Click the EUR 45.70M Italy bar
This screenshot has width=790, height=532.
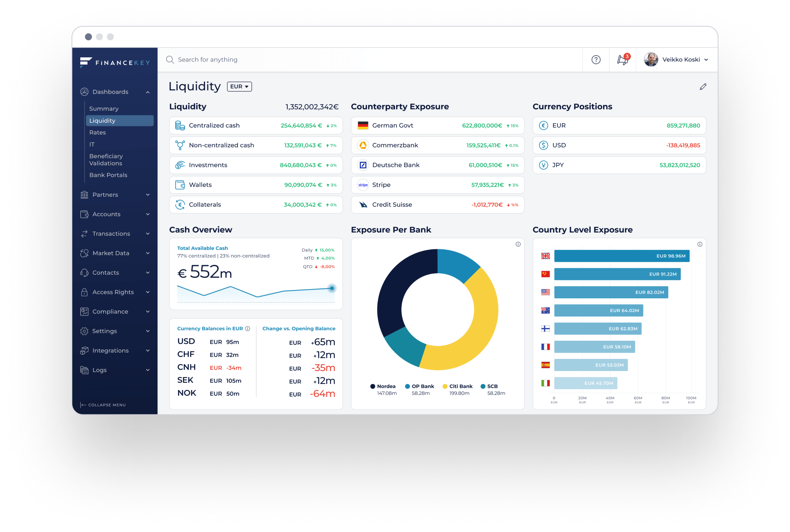tap(586, 383)
